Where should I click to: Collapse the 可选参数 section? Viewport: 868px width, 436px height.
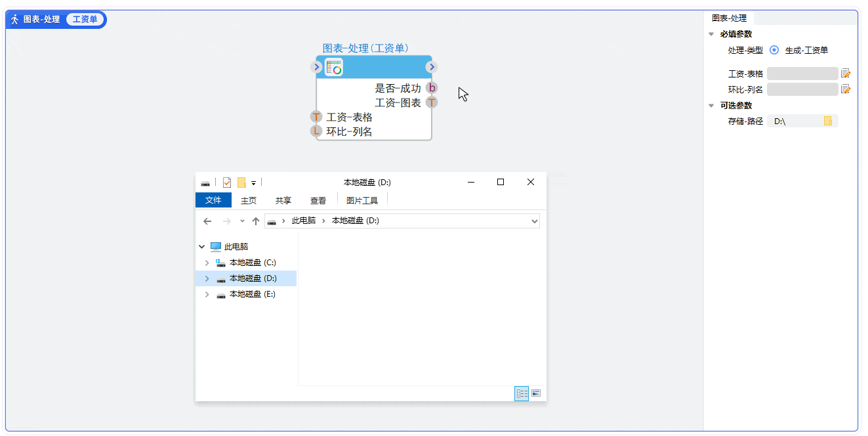pos(711,106)
